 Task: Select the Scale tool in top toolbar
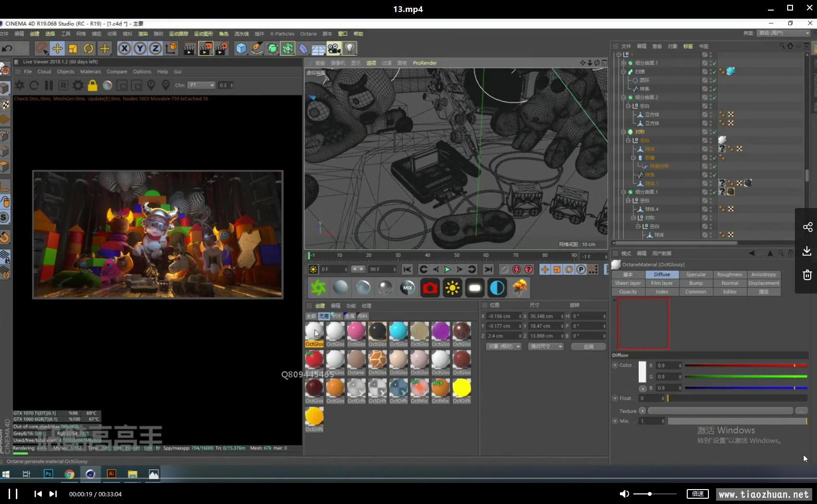[73, 48]
